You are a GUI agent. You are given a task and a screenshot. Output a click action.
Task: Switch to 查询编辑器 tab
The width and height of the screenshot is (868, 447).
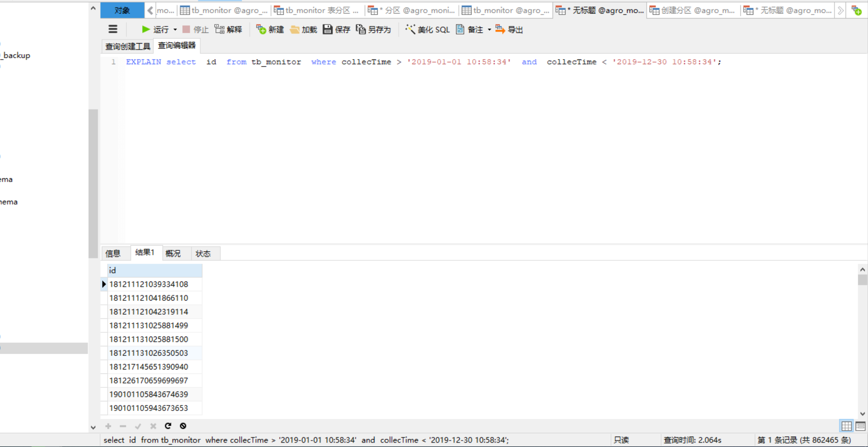pyautogui.click(x=177, y=46)
